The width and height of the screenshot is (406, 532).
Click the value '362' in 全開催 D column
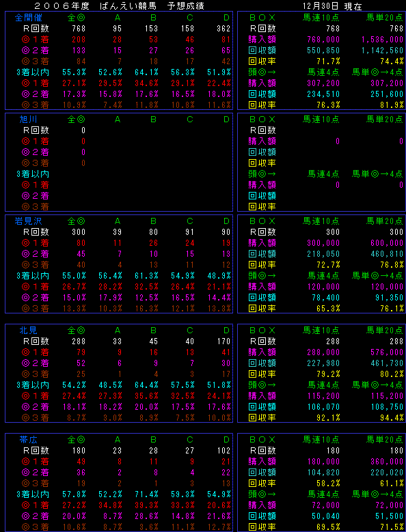pos(224,29)
